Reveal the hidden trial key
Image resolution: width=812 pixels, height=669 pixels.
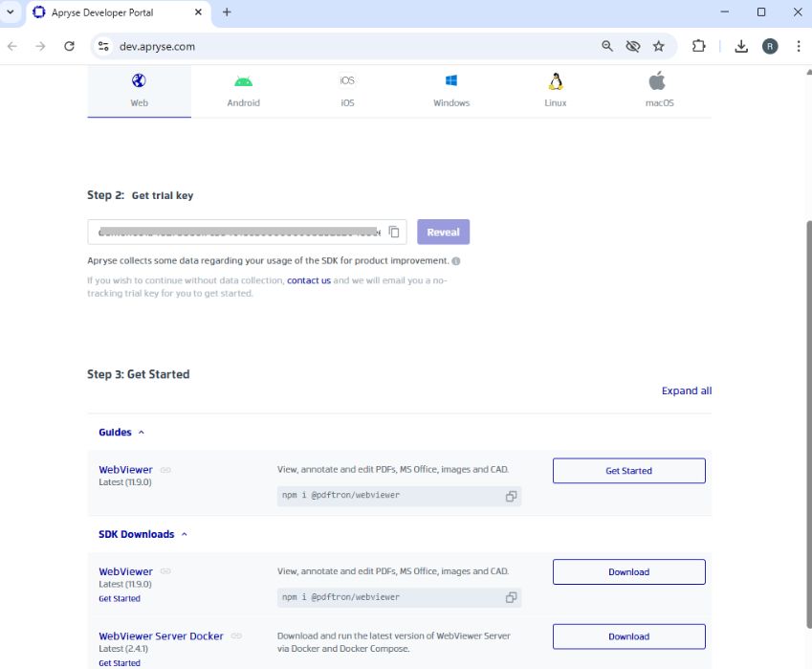(443, 232)
